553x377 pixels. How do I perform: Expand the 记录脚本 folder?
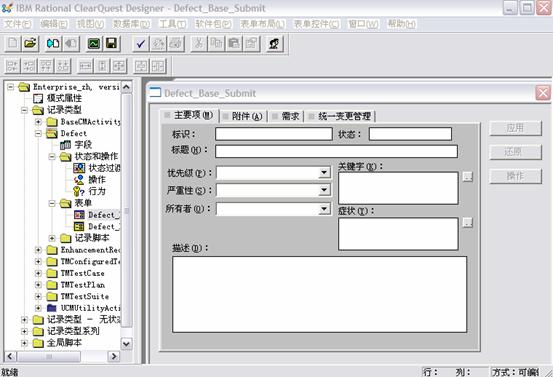[x=52, y=238]
